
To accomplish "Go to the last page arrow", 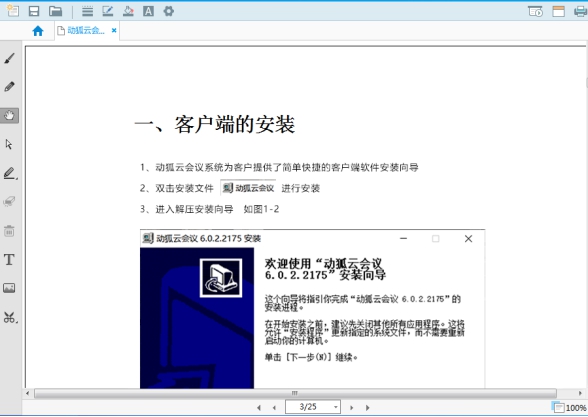I will point(368,407).
